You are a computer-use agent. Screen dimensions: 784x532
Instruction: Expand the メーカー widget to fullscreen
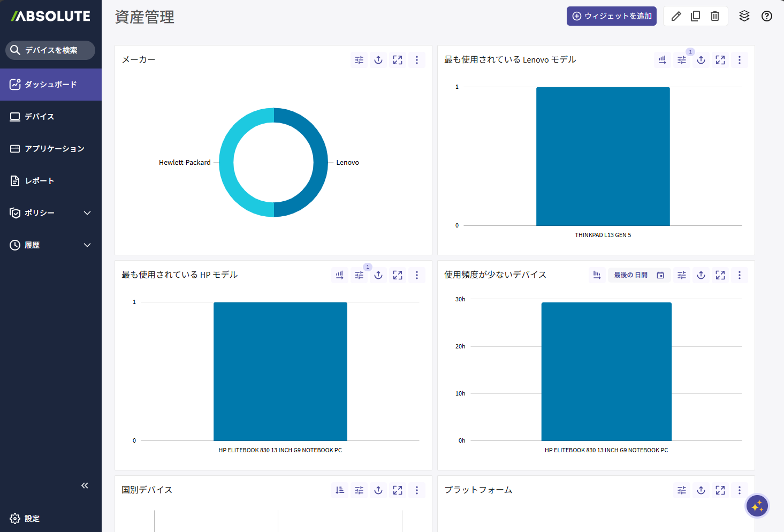[397, 60]
